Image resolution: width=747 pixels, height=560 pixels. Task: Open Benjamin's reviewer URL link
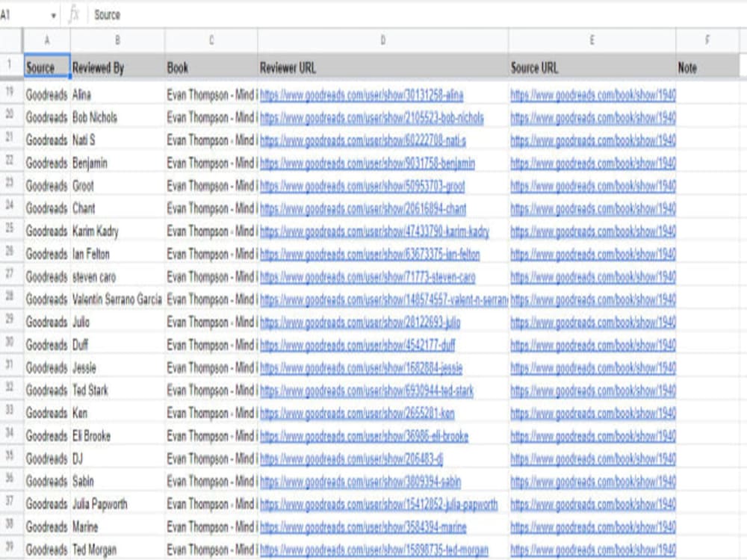(368, 164)
